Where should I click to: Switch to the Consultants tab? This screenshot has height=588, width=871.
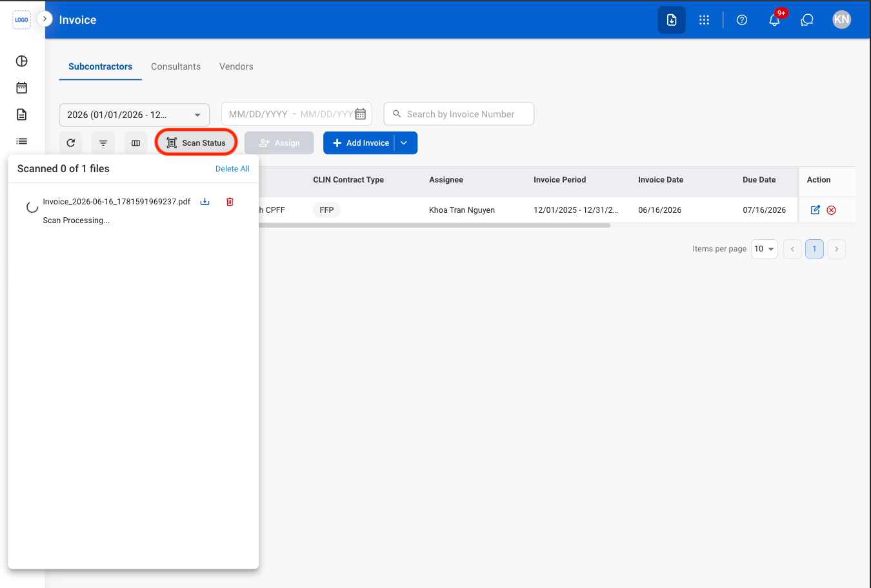point(175,66)
